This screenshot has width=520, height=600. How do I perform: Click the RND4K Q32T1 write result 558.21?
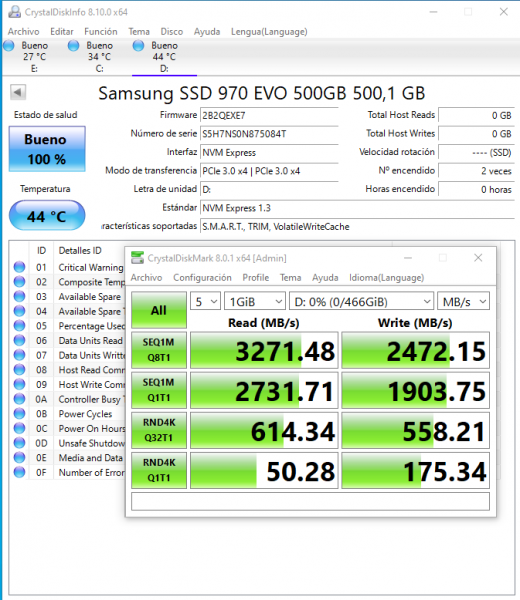coord(416,430)
